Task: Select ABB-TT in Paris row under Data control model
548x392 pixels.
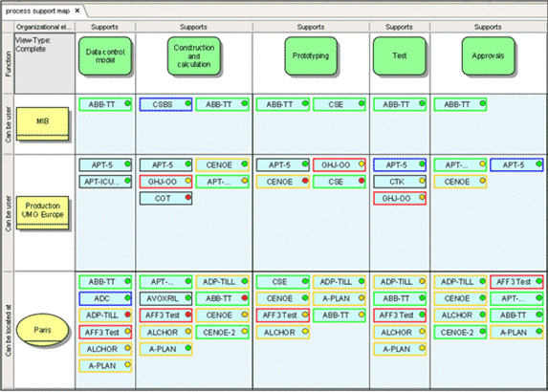Action: (x=105, y=282)
